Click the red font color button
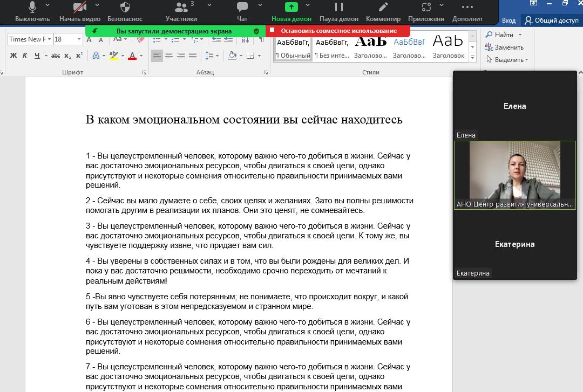Screen dimensions: 583x392 (132, 56)
